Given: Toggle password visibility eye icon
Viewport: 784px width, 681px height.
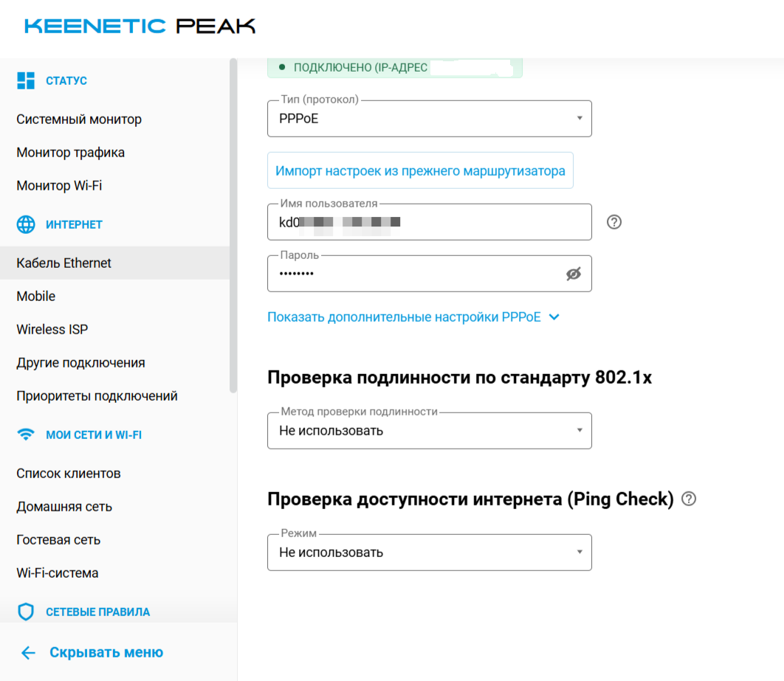Looking at the screenshot, I should point(574,274).
